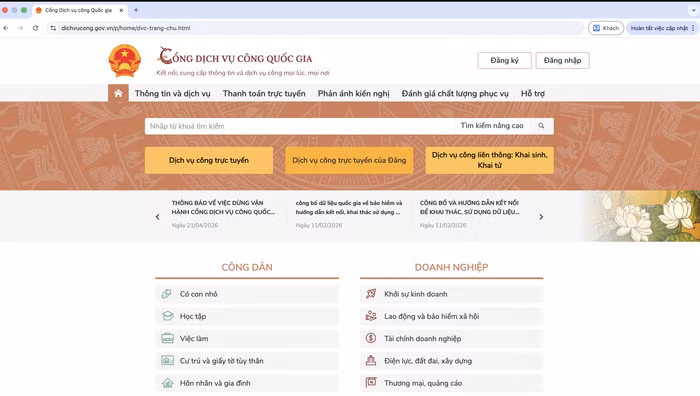700x396 pixels.
Task: Click the Lao động và bảo hiểm icon
Action: click(371, 316)
